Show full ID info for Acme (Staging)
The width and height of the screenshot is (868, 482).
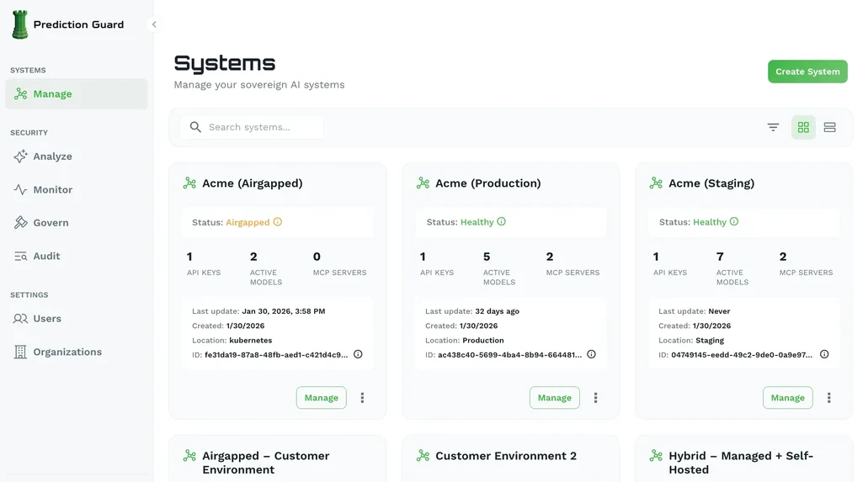(x=824, y=354)
